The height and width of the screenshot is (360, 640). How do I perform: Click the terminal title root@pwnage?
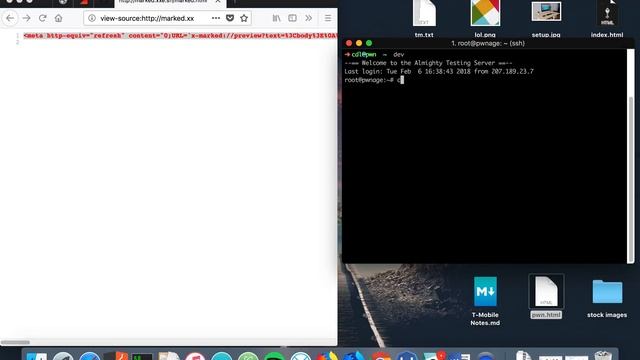tap(488, 43)
